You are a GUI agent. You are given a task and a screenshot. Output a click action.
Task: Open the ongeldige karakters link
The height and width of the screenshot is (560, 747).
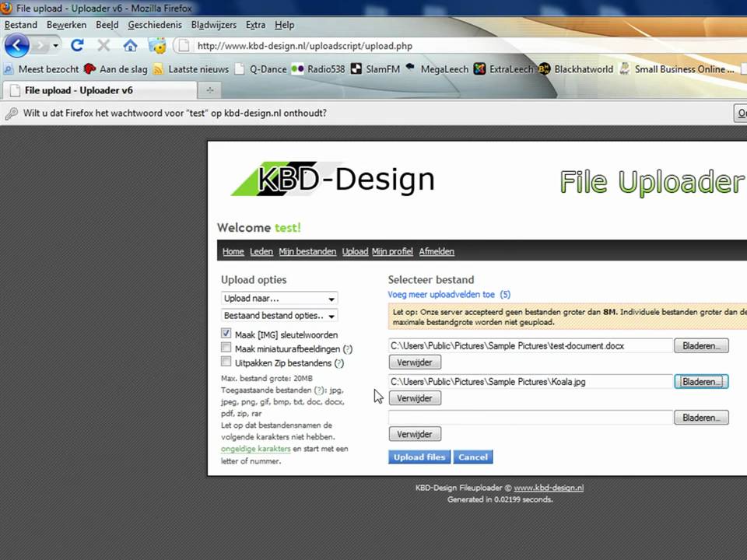pyautogui.click(x=256, y=449)
